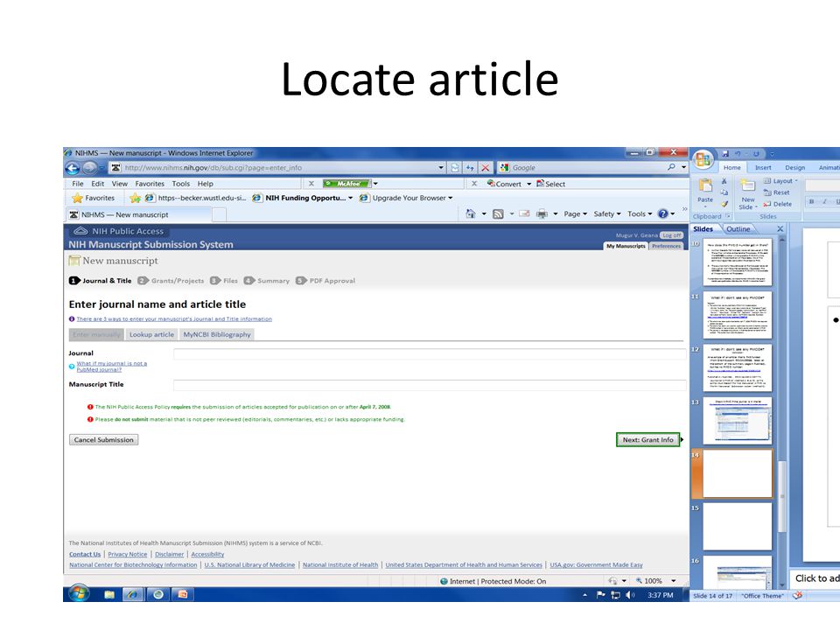Refresh the page in Internet Explorer
Viewport: 840px width, 630px height.
pos(470,168)
